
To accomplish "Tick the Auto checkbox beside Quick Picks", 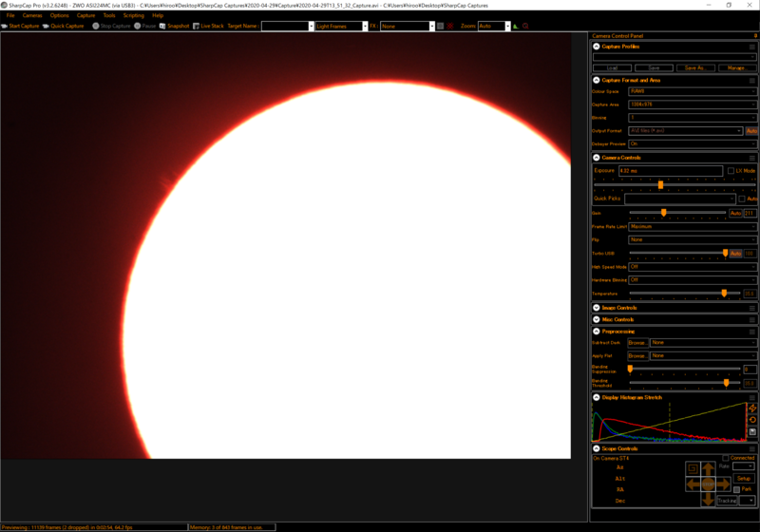I will 742,199.
